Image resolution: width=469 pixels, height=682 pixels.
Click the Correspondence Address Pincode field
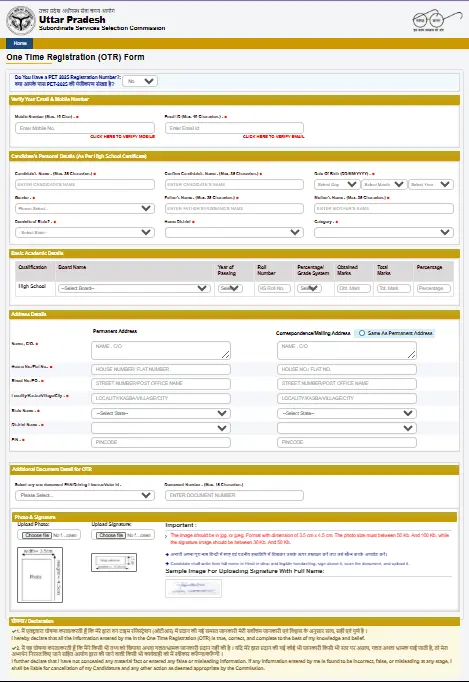[347, 442]
